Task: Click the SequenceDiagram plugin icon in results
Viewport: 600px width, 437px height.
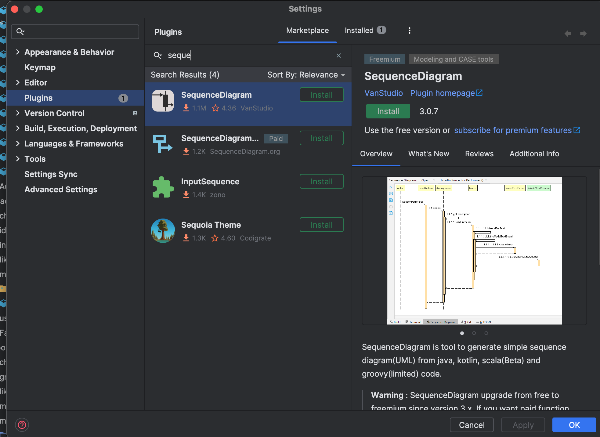Action: coord(163,101)
